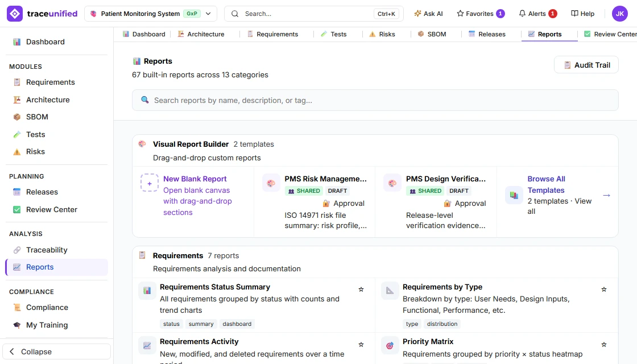Open the JK user avatar menu
The width and height of the screenshot is (637, 364).
619,14
